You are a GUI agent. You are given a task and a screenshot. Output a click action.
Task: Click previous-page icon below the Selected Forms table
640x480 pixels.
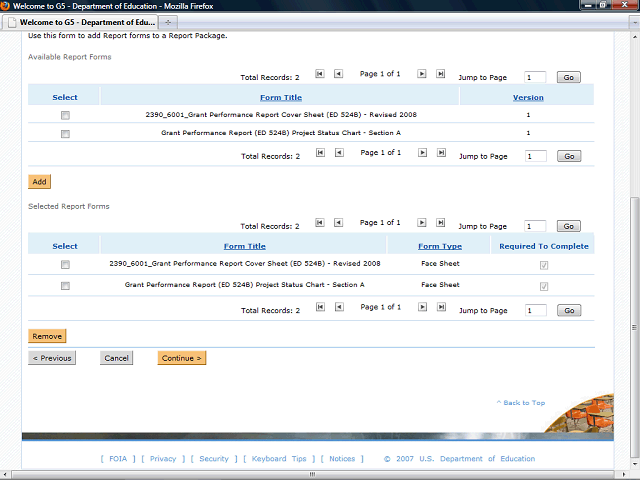[339, 307]
